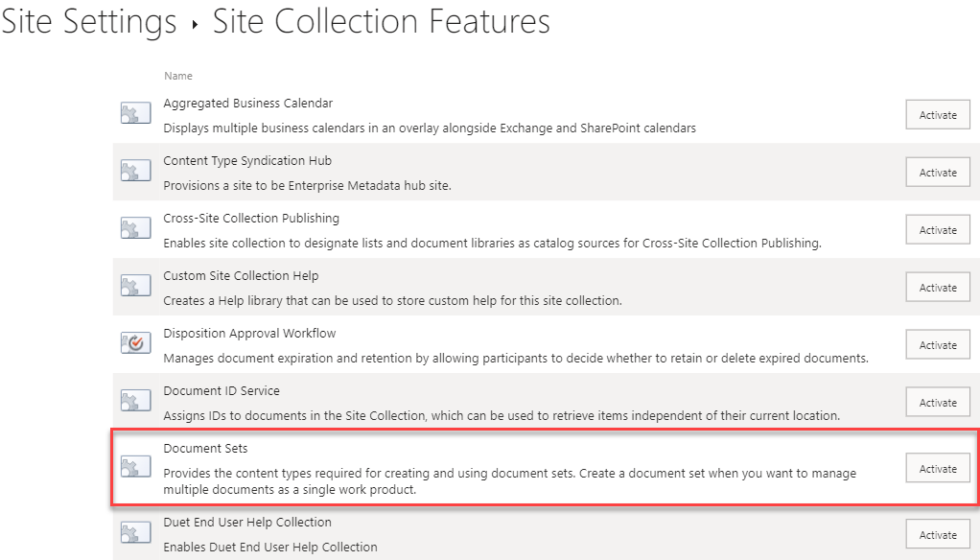Activate the Aggregated Business Calendar feature
The height and width of the screenshot is (560, 980).
[937, 114]
